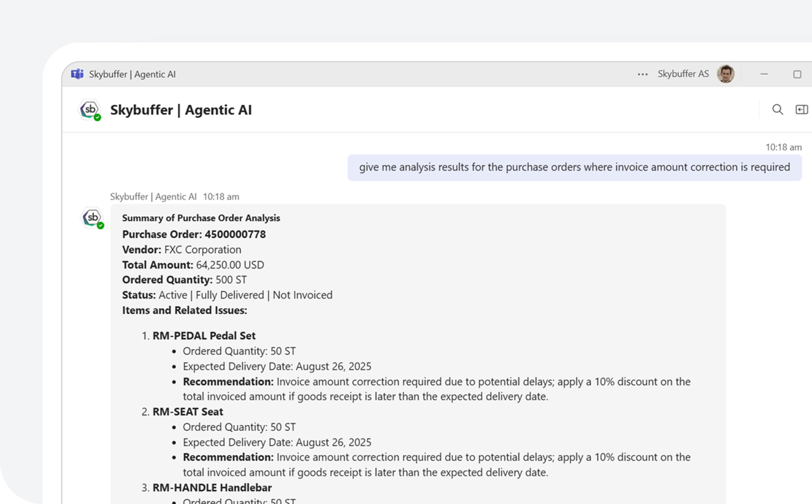Click the Skybuffer bot avatar in chat header
Image resolution: width=812 pixels, height=504 pixels.
coord(90,110)
